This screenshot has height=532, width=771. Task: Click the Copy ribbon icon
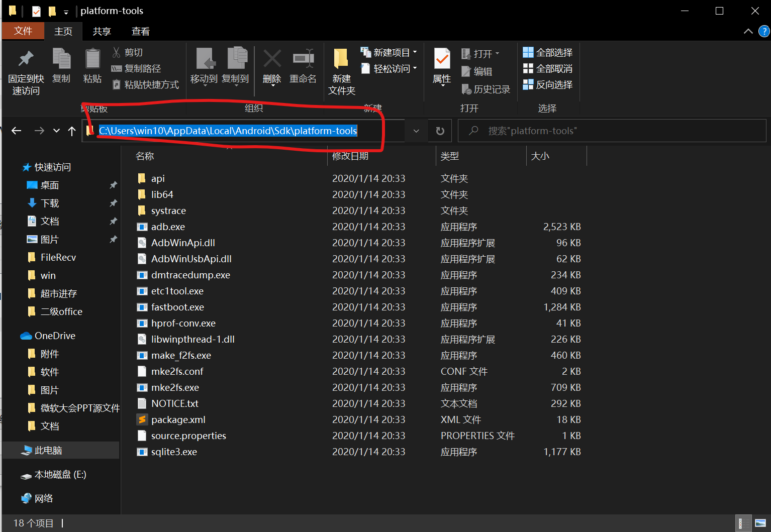coord(61,59)
